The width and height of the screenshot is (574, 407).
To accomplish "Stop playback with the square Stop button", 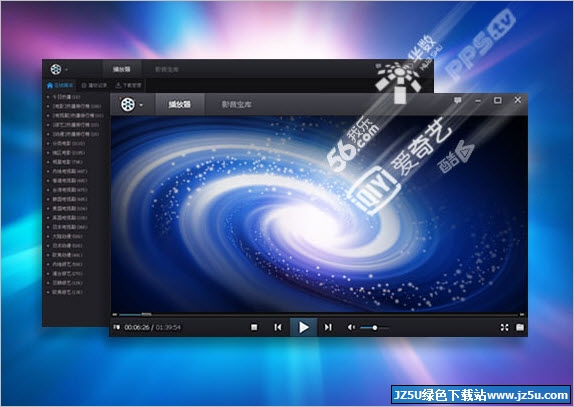I will point(254,327).
